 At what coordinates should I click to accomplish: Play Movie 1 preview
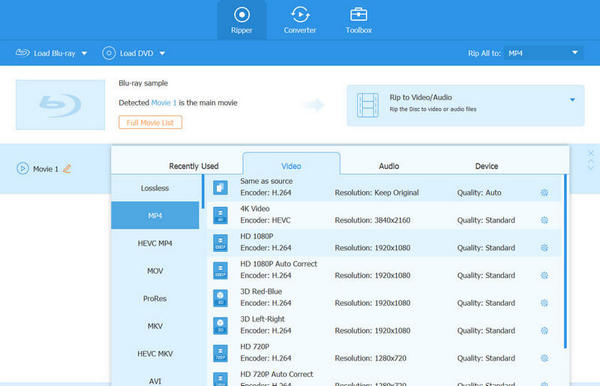click(x=23, y=168)
